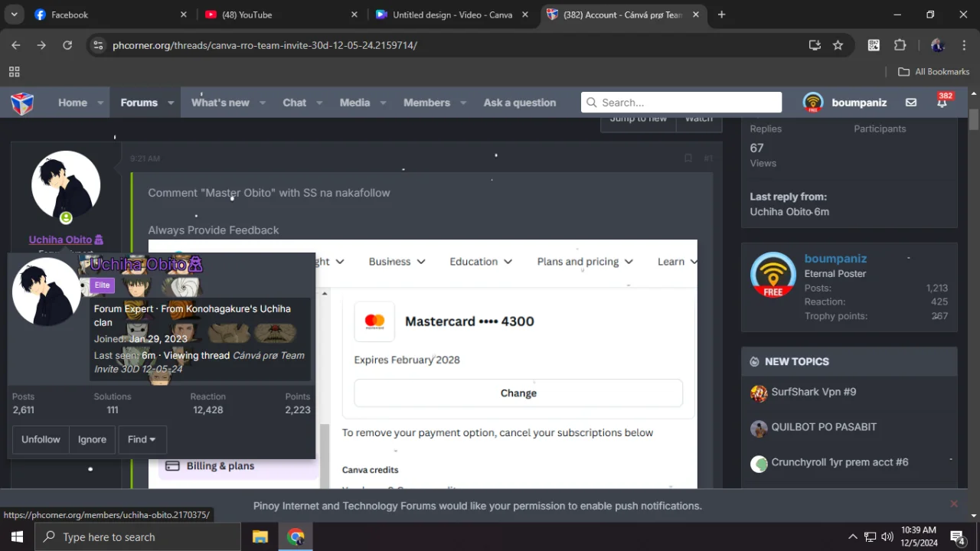Expand the Forums dropdown arrow
Viewport: 980px width, 551px height.
point(171,103)
